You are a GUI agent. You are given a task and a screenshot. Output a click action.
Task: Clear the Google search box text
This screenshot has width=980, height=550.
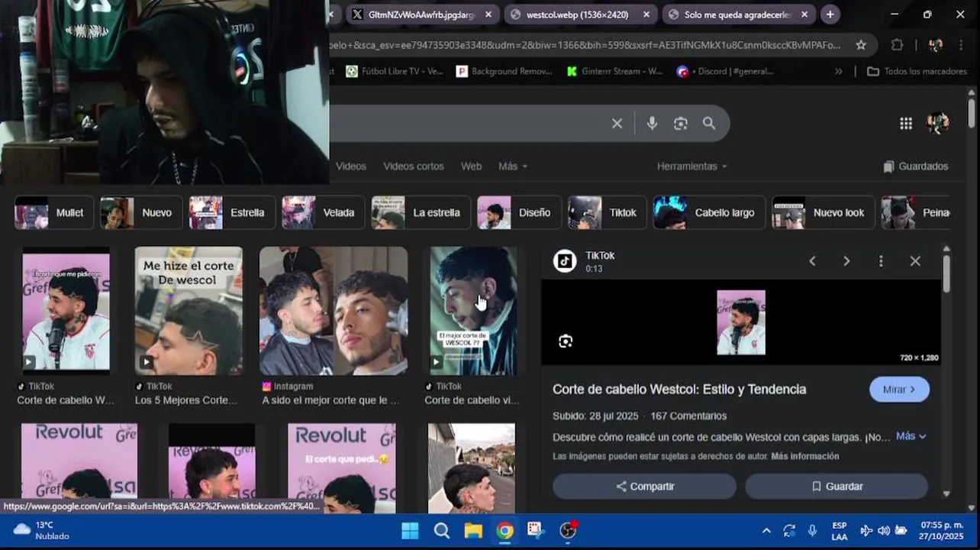(617, 123)
